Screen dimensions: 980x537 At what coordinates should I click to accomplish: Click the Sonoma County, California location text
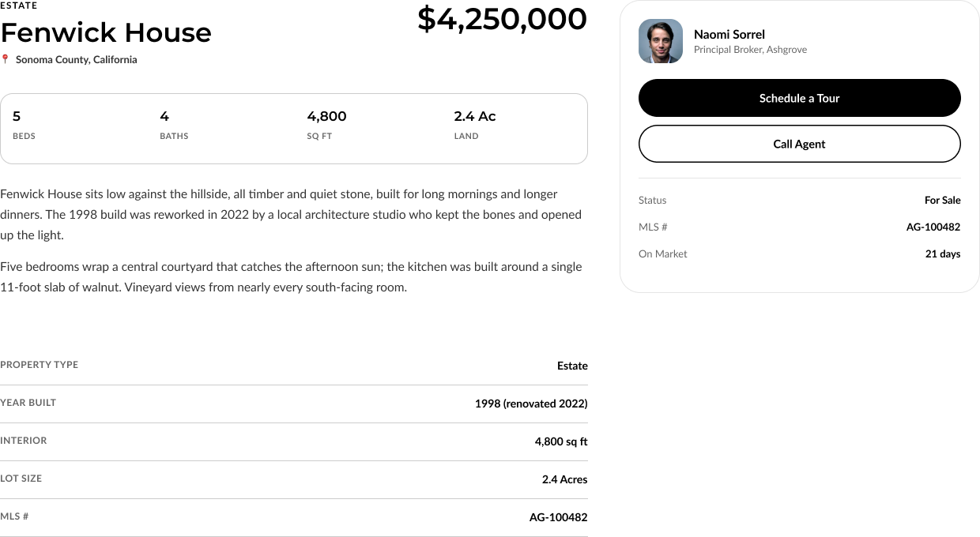pyautogui.click(x=76, y=59)
